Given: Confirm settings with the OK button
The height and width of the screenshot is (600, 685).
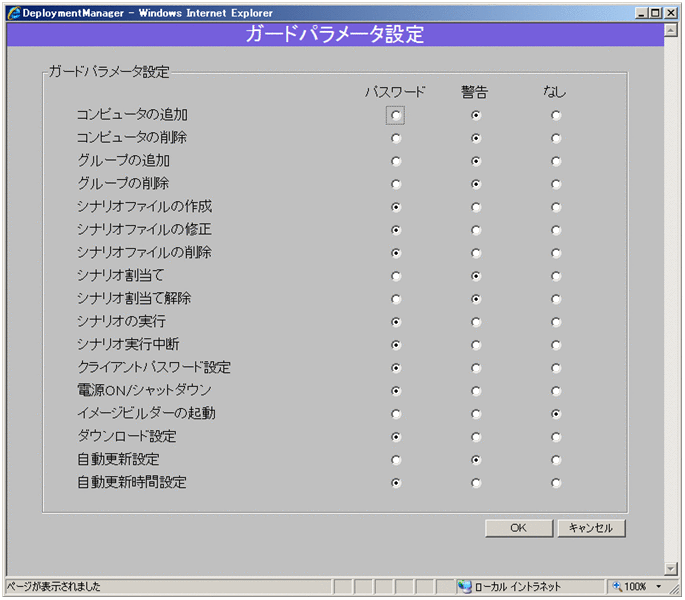Looking at the screenshot, I should tap(519, 528).
